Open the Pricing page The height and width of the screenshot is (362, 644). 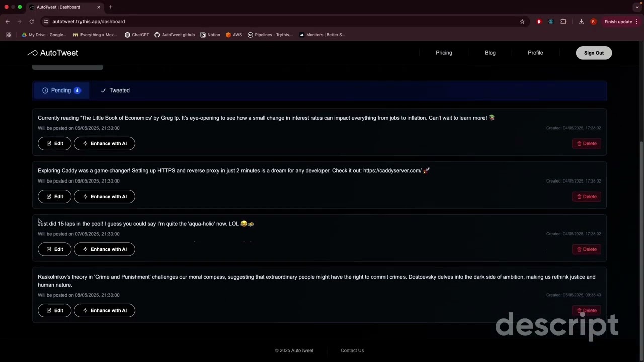[444, 53]
